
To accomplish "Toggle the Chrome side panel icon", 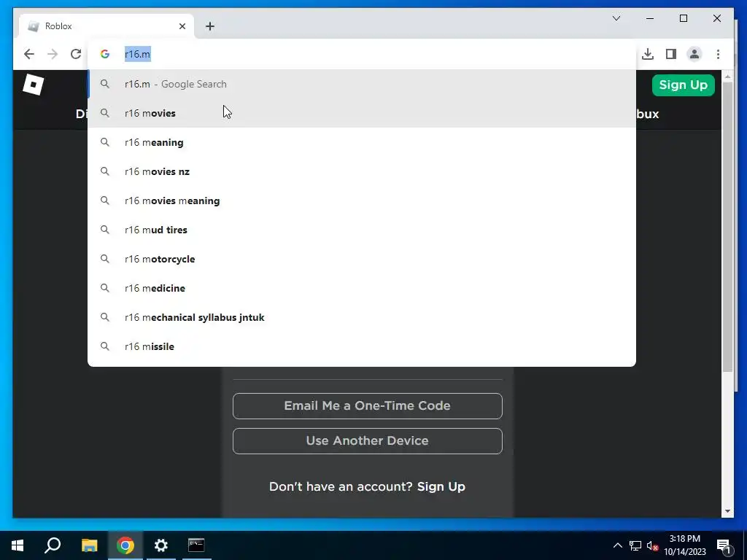I will pyautogui.click(x=671, y=54).
